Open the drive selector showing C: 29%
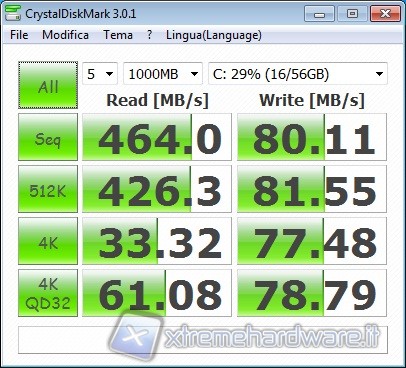Viewport: 406px width, 368px height. 298,74
